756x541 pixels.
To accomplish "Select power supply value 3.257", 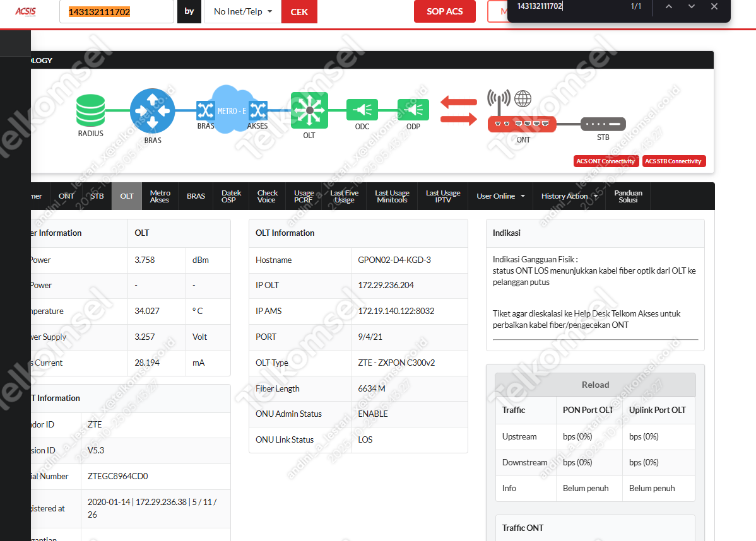I will [145, 337].
